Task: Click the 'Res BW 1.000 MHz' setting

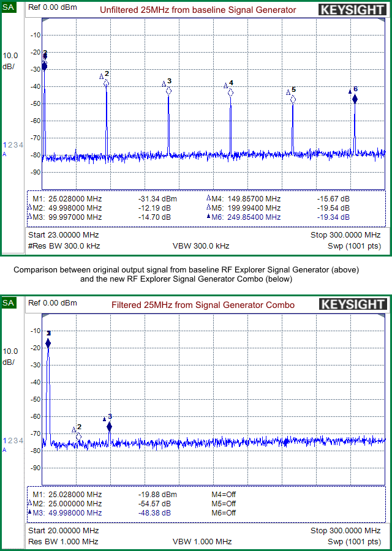Action: [63, 542]
